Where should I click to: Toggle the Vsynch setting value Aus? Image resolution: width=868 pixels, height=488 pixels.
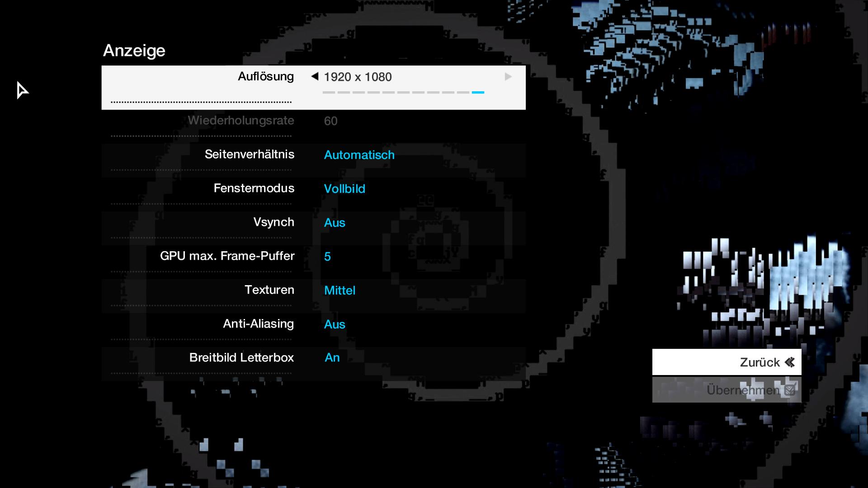pos(335,223)
